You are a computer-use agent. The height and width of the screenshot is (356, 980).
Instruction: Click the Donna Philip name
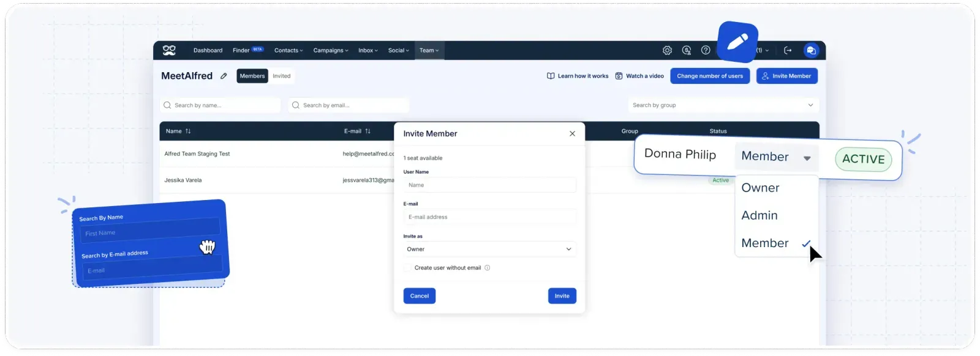680,154
